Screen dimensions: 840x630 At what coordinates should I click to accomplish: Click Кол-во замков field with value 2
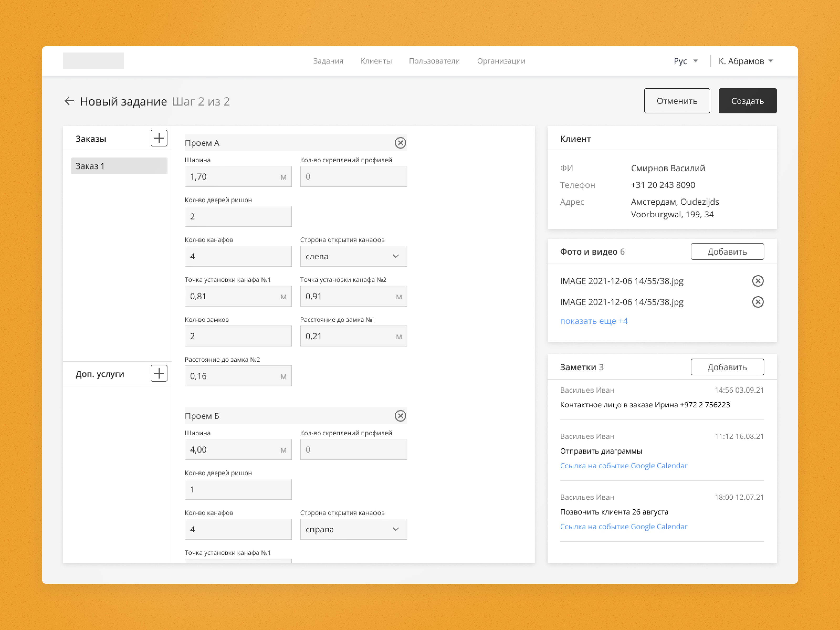click(238, 336)
